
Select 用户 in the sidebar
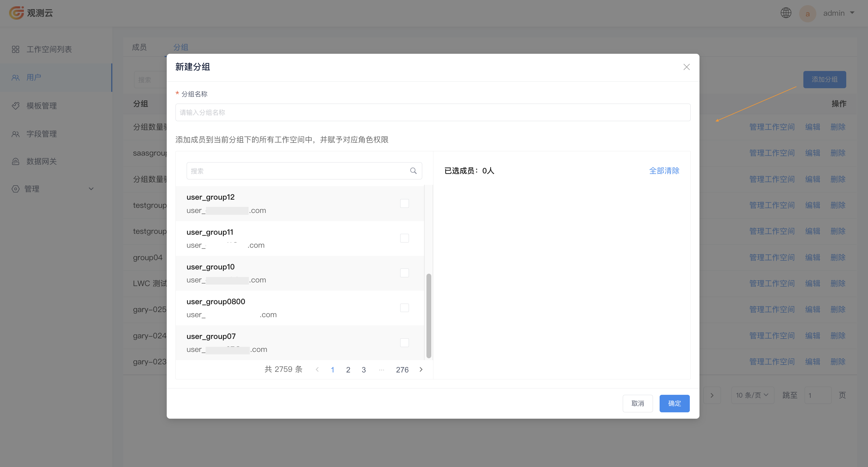pos(56,78)
